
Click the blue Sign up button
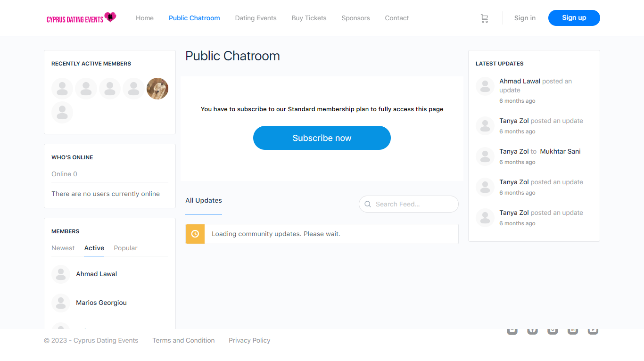click(574, 18)
